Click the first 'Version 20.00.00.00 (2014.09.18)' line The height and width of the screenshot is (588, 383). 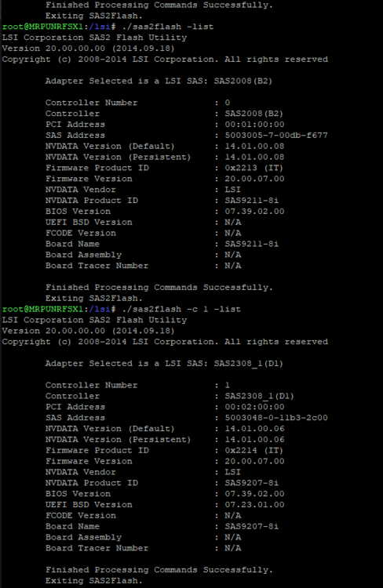click(88, 49)
